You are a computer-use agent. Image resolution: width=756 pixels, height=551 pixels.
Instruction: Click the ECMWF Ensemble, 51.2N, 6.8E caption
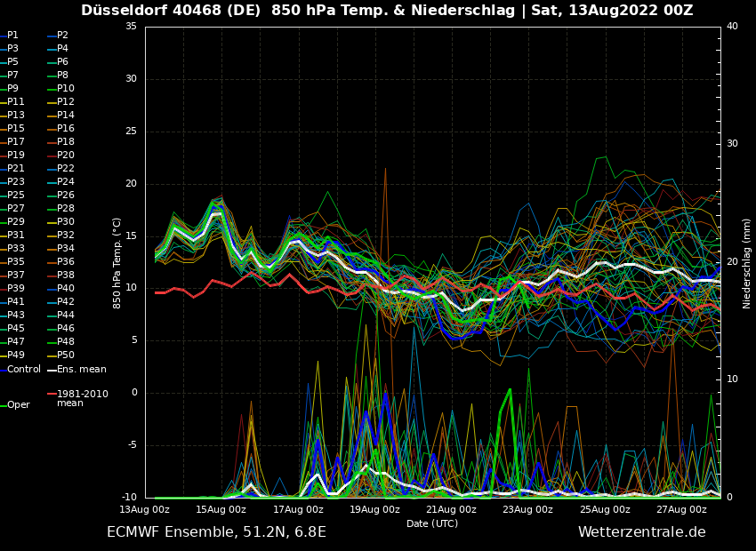pyautogui.click(x=216, y=531)
